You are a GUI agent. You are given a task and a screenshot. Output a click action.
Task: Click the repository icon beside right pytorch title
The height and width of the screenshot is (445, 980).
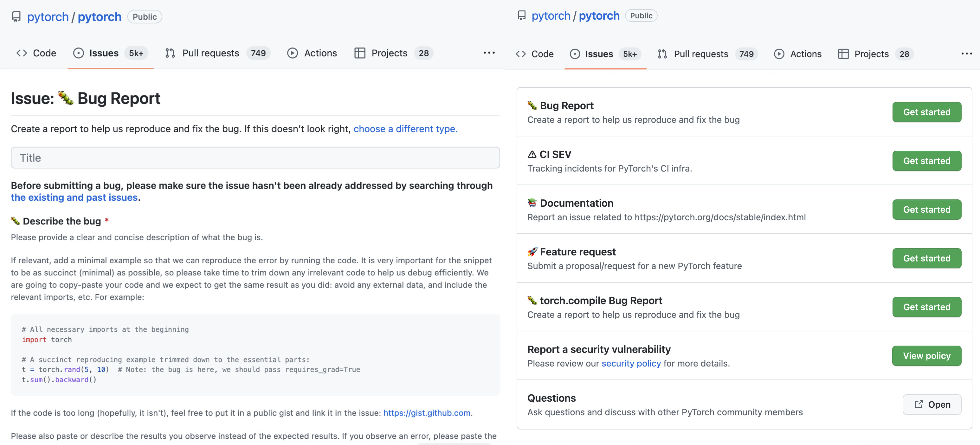tap(522, 16)
